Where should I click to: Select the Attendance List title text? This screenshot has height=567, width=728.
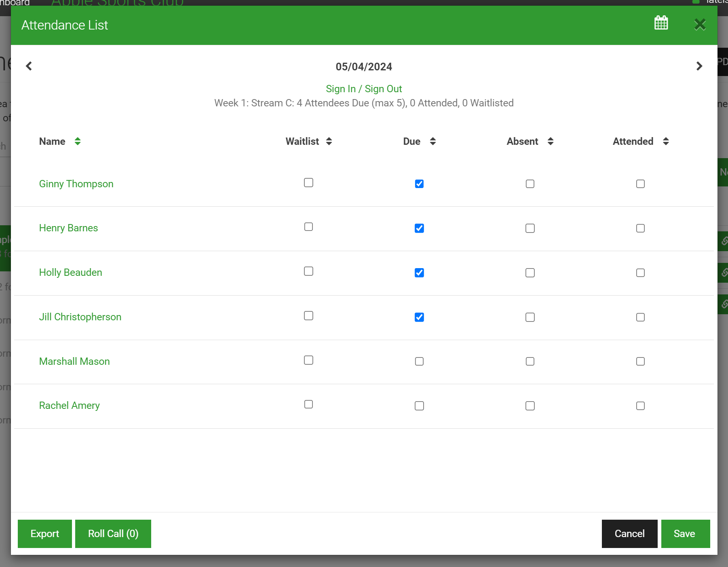(65, 25)
